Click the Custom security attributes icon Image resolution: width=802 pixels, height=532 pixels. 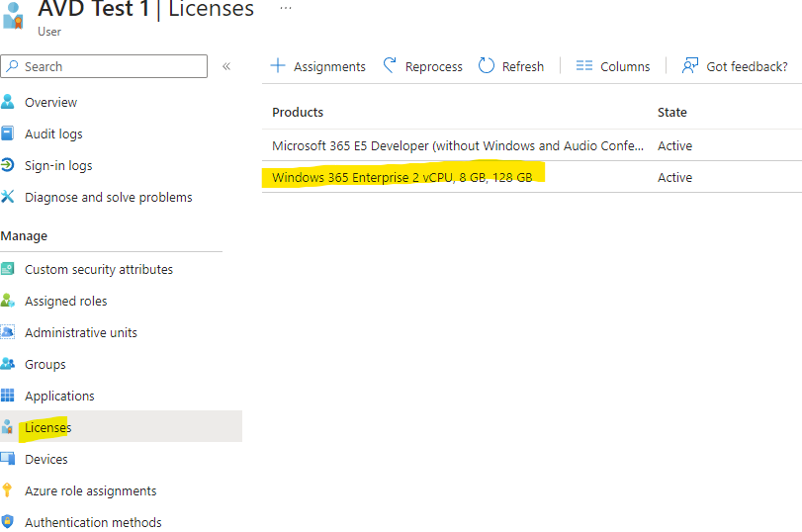(8, 269)
